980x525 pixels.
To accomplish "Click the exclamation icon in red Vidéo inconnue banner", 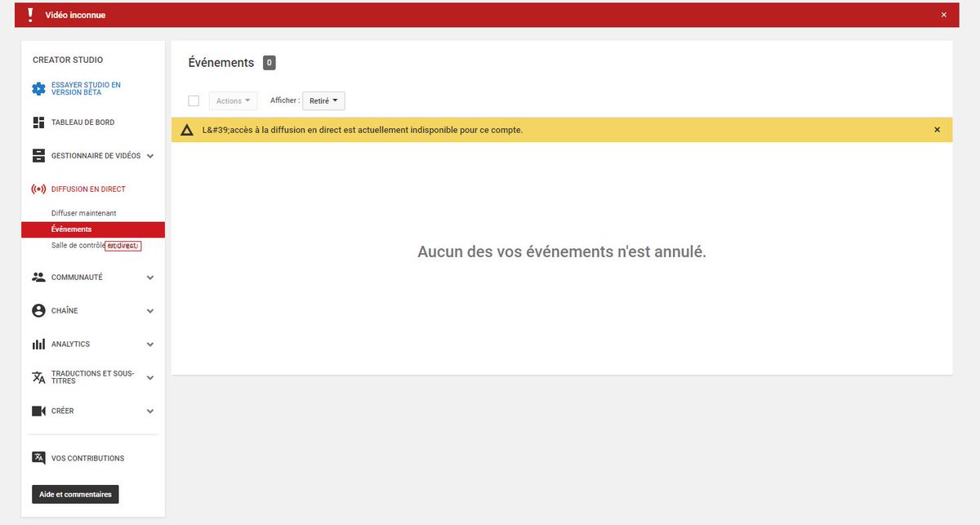I will [x=30, y=15].
